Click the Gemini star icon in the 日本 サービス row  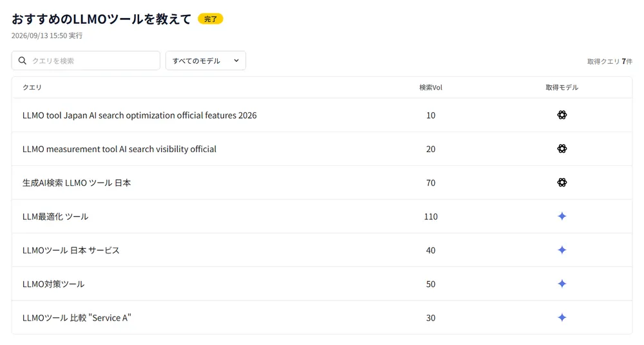(562, 250)
